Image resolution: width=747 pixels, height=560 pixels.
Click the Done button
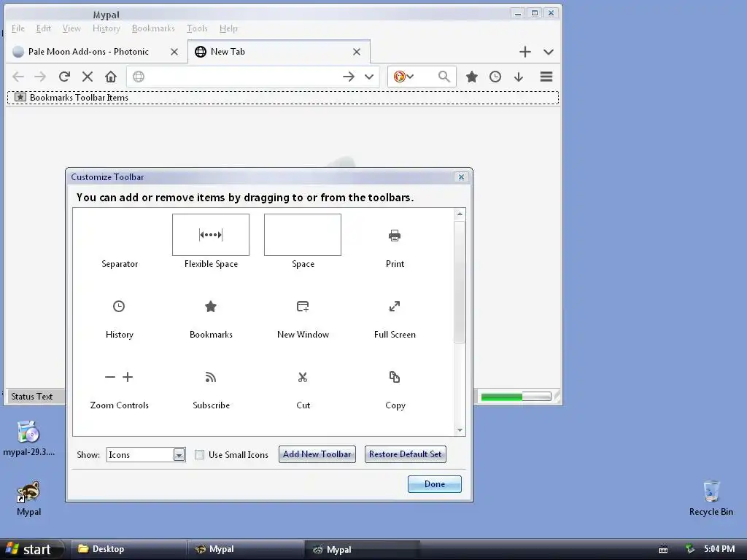tap(435, 484)
